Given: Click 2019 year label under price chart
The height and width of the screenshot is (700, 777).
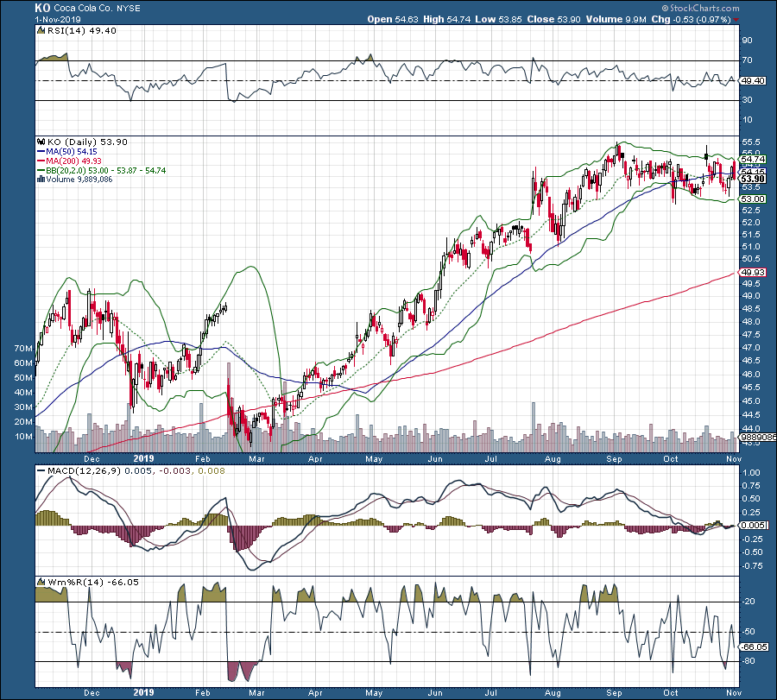Looking at the screenshot, I should click(x=143, y=458).
